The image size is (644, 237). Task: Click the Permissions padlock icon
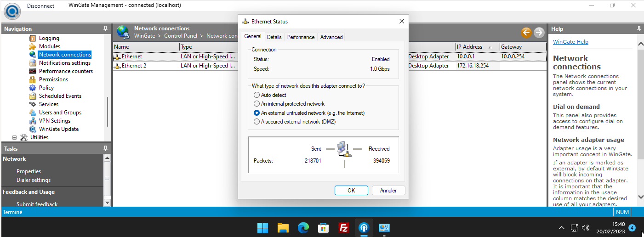[x=33, y=79]
